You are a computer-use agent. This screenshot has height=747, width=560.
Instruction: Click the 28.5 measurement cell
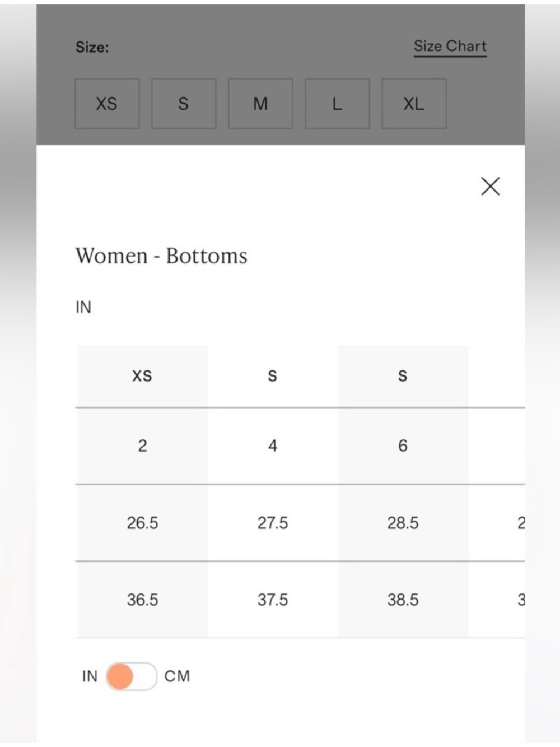pos(403,523)
